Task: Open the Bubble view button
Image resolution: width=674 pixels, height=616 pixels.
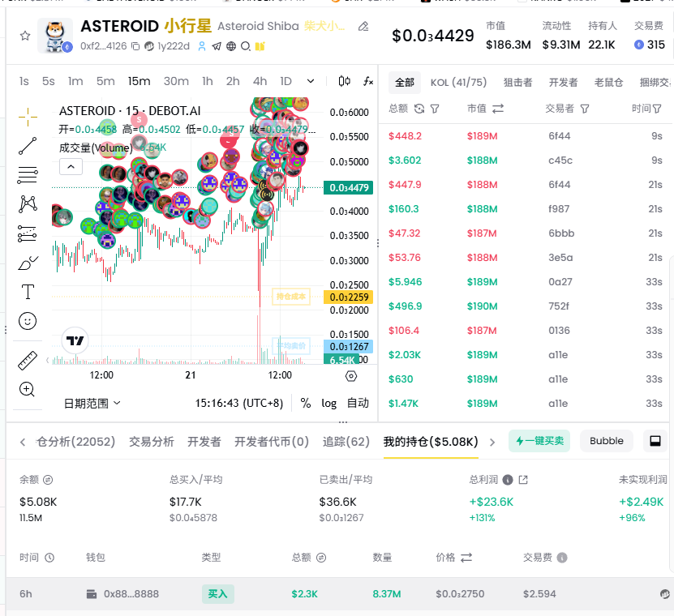Action: coord(606,441)
